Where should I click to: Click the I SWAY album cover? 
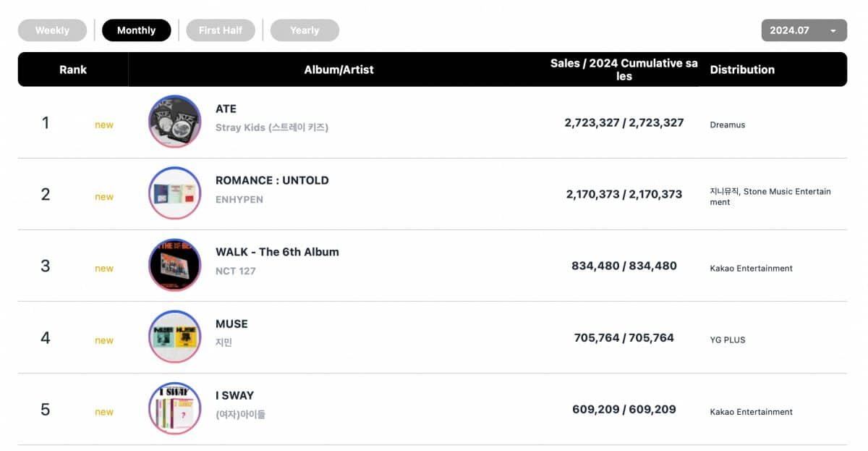(174, 408)
